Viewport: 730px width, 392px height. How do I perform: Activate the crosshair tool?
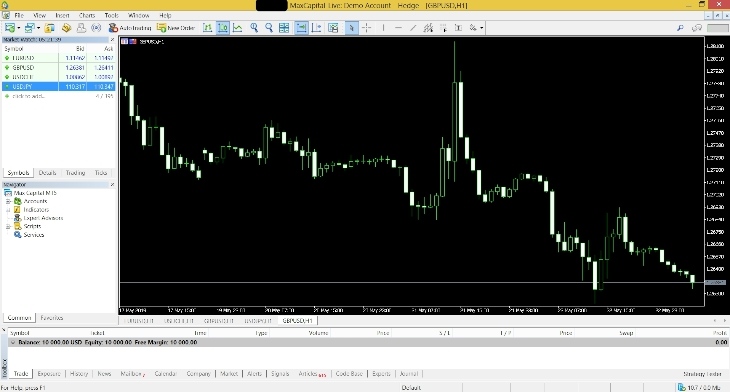point(367,28)
